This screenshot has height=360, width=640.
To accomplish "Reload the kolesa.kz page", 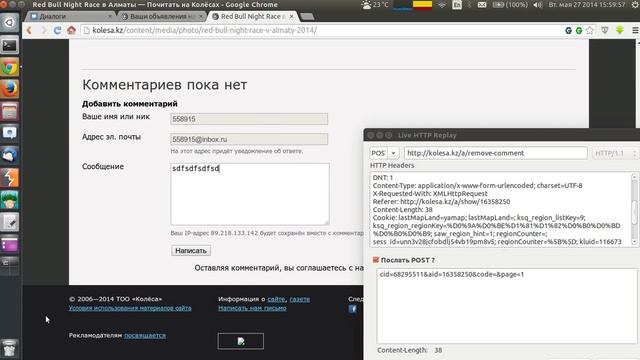I will tap(57, 30).
